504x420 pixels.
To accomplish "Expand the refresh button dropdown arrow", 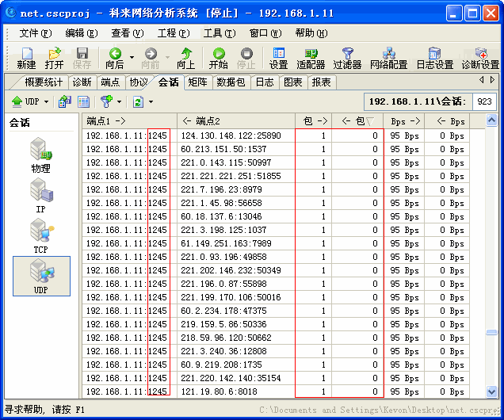I will (151, 102).
